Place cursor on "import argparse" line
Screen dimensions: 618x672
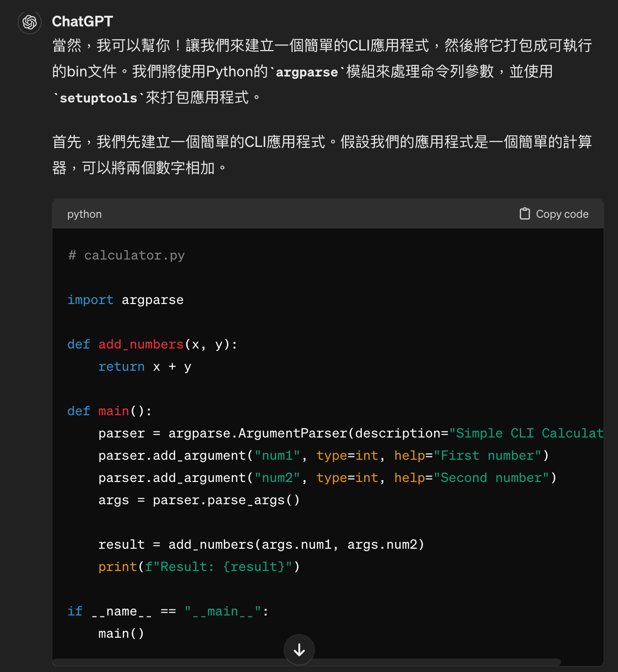pyautogui.click(x=126, y=300)
